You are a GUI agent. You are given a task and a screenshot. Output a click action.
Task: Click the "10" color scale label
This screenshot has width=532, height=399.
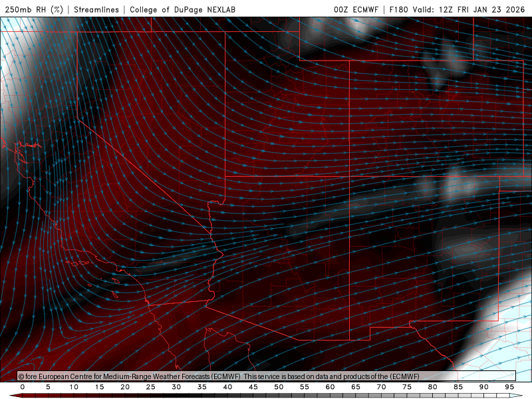pos(74,387)
